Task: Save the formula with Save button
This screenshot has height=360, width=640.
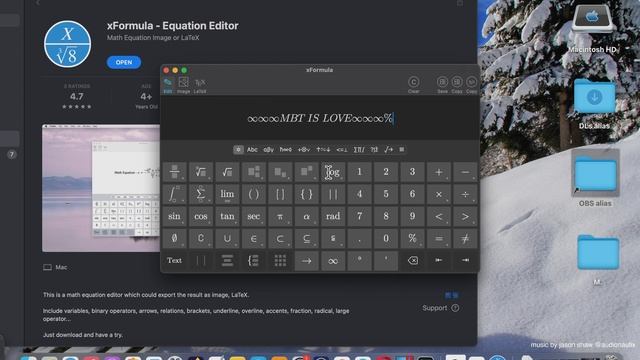Action: pyautogui.click(x=442, y=85)
